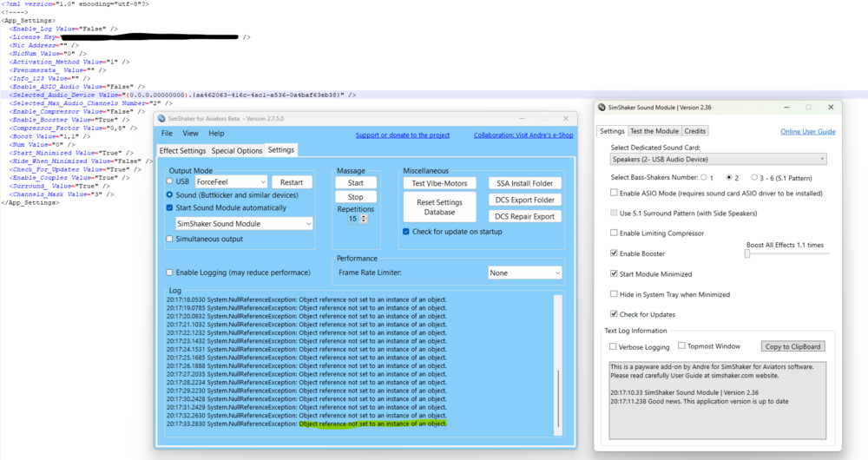This screenshot has height=460, width=868.
Task: Select the Settings tab in Sound Module window
Action: [x=612, y=131]
